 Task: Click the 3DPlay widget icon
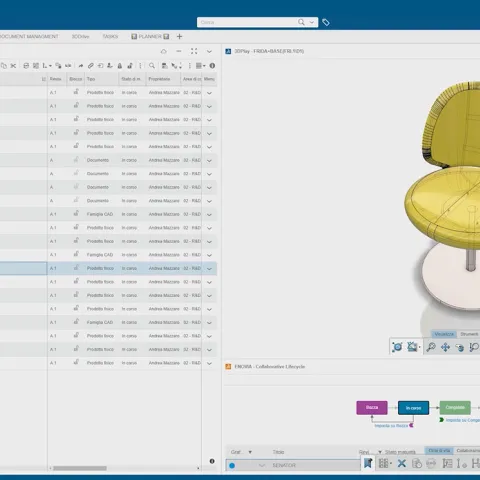pyautogui.click(x=228, y=51)
